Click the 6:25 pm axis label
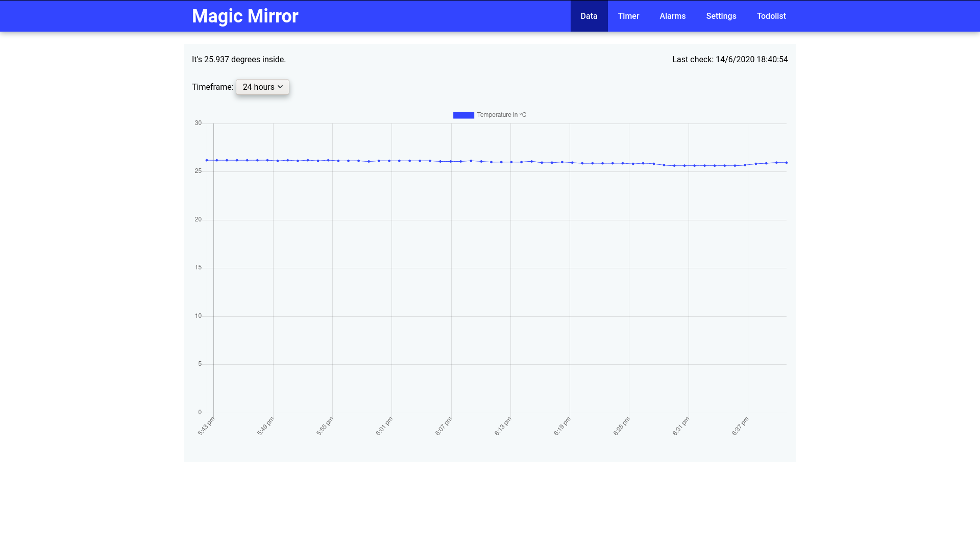This screenshot has width=980, height=551. tap(622, 426)
